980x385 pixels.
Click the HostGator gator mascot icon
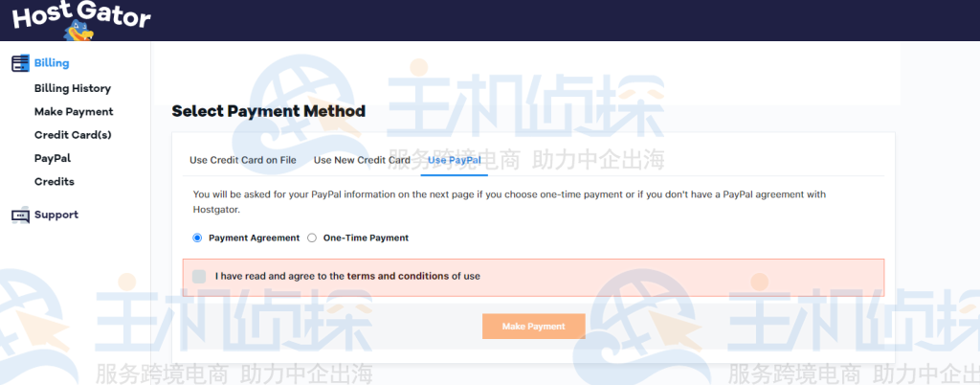78,31
